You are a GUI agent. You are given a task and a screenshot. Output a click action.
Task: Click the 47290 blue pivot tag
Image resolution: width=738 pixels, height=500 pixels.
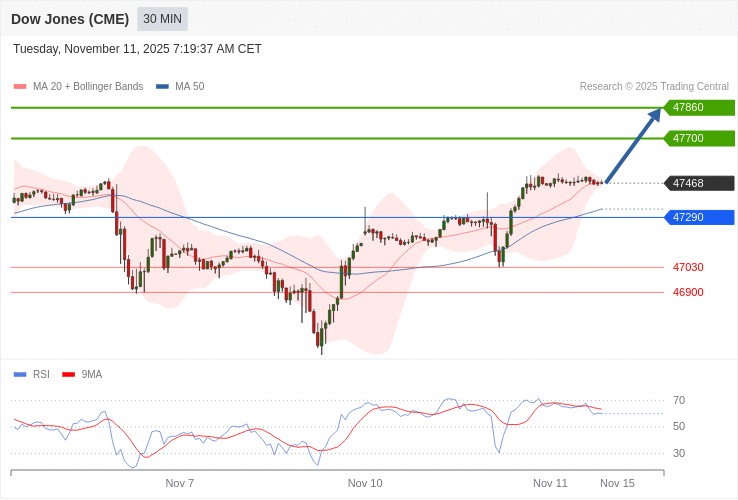(x=699, y=217)
